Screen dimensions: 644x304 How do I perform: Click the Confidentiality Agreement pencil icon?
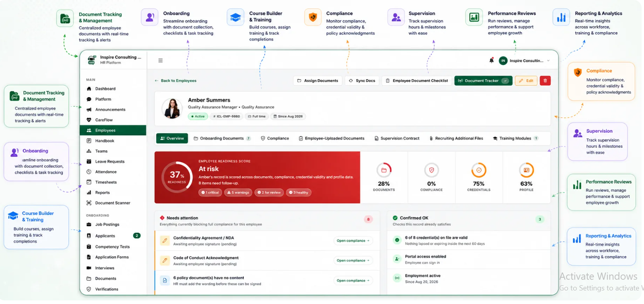click(x=165, y=241)
